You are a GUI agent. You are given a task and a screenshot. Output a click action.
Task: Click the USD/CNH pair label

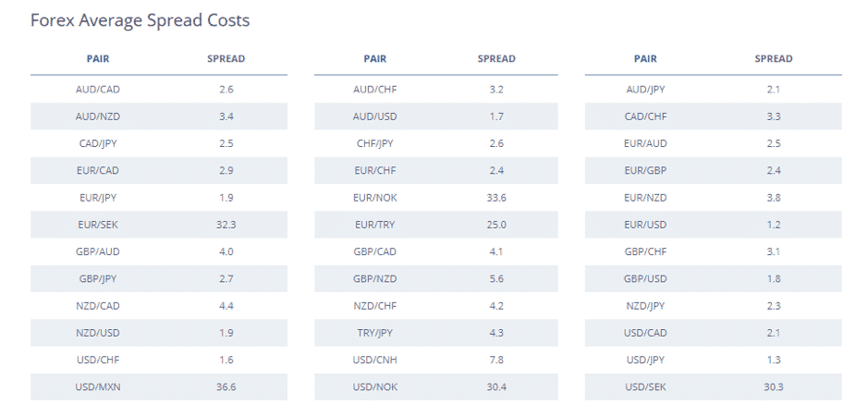pos(374,360)
